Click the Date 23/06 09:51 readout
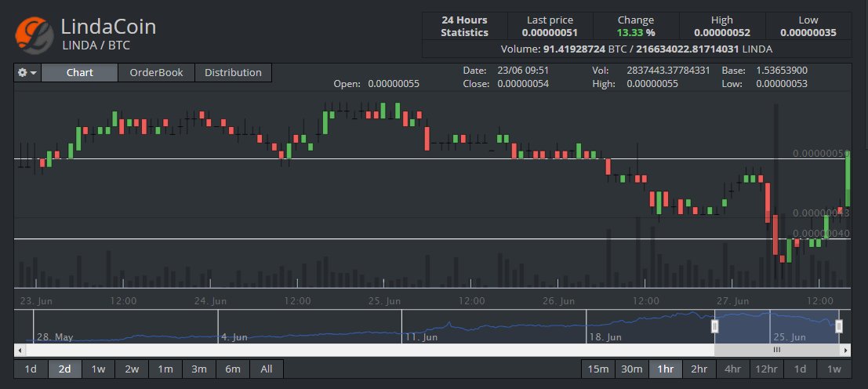The height and width of the screenshot is (389, 868). click(x=506, y=71)
